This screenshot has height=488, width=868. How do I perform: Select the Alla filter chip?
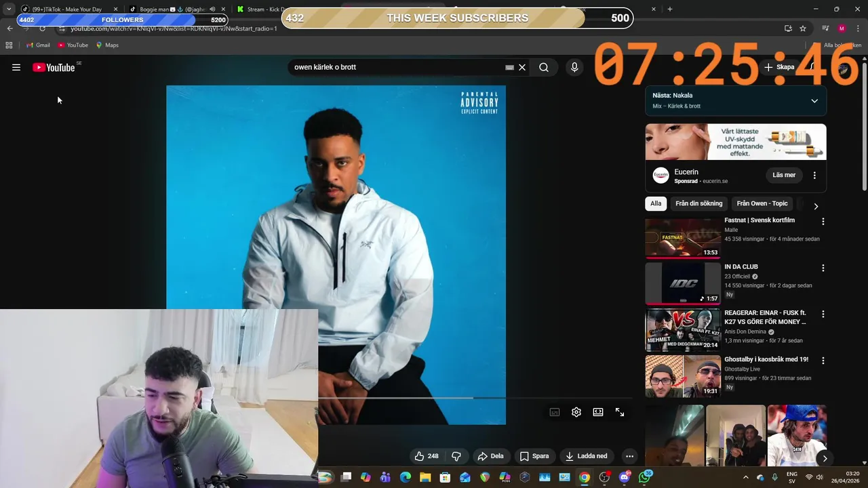(656, 203)
